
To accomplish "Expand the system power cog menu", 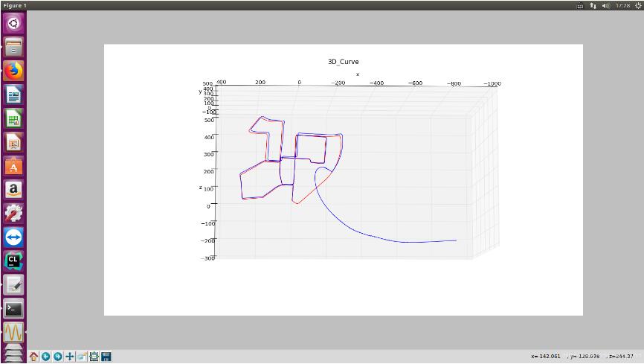I will tap(637, 5).
